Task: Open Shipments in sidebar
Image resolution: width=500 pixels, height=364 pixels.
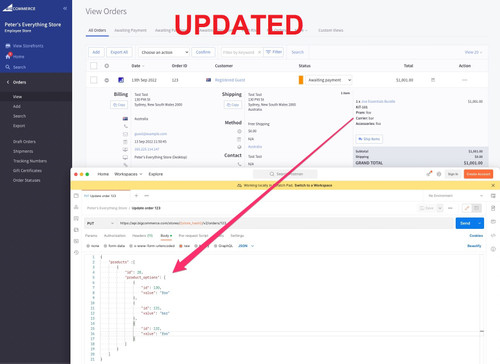Action: pos(23,151)
